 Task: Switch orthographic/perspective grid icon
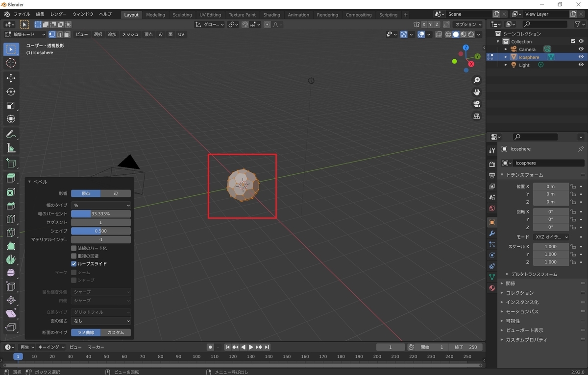tap(476, 116)
